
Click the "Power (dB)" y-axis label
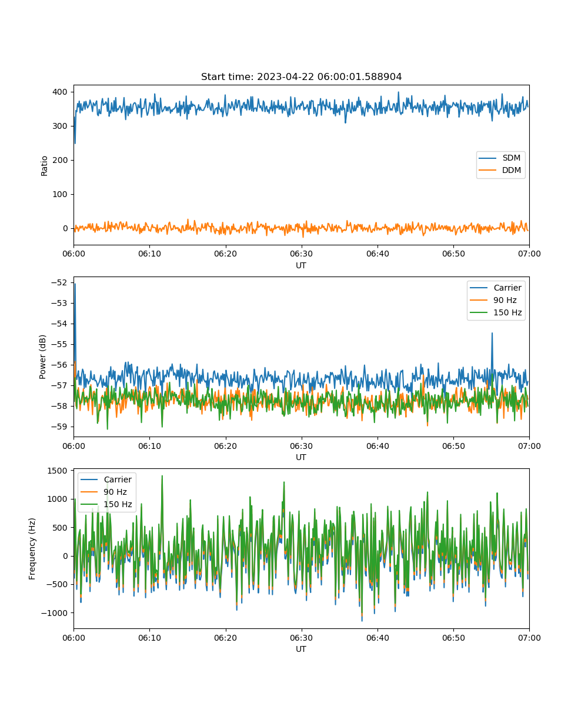pos(43,357)
